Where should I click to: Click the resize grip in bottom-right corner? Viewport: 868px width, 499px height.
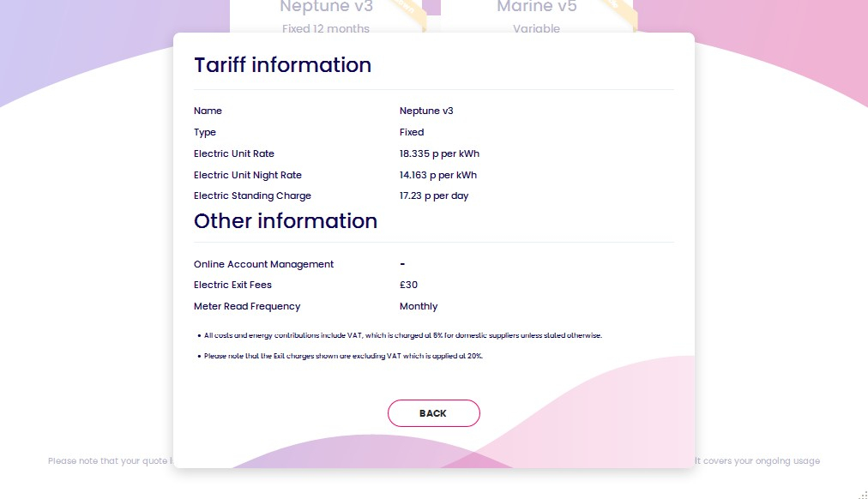(x=862, y=493)
